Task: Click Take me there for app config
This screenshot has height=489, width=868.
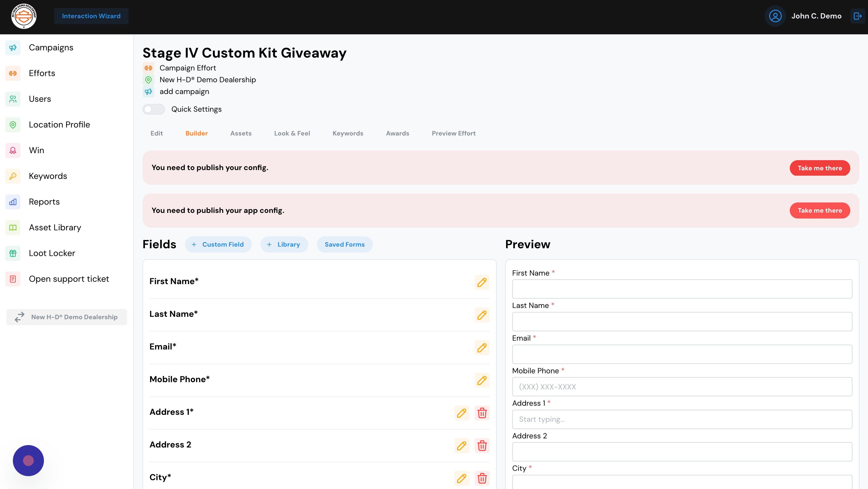Action: coord(820,210)
